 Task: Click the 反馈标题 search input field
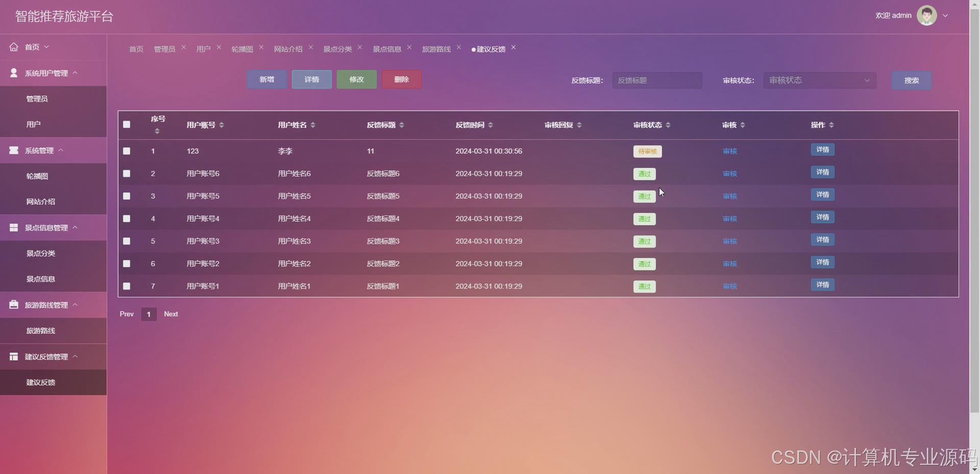point(657,80)
